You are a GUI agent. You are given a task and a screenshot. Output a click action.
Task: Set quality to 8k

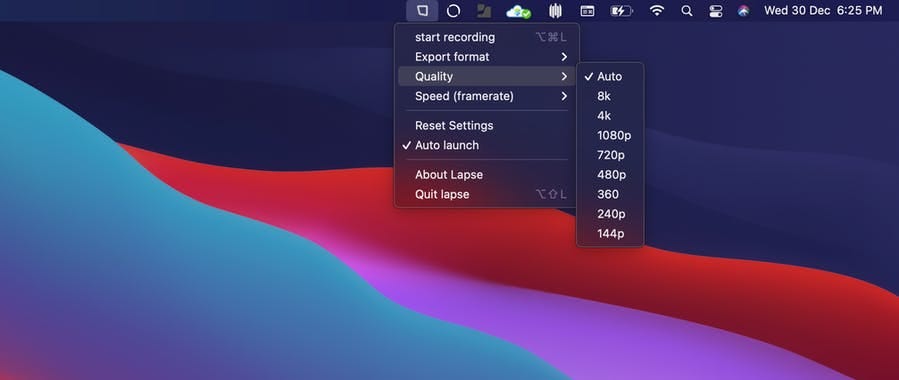tap(610, 96)
